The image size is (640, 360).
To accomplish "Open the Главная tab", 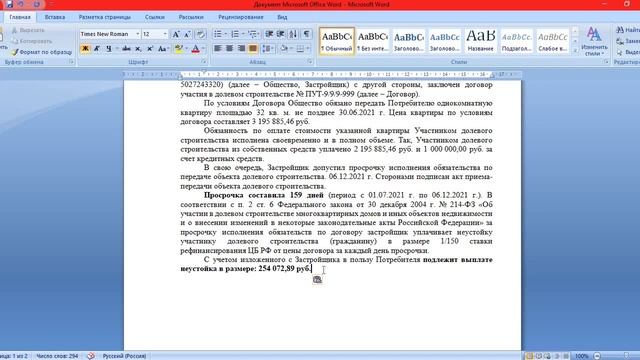I will (x=20, y=17).
